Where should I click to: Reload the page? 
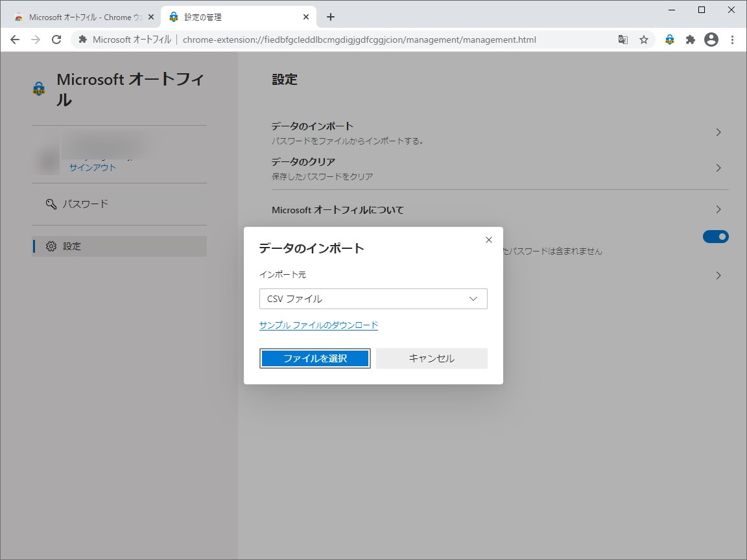[56, 40]
